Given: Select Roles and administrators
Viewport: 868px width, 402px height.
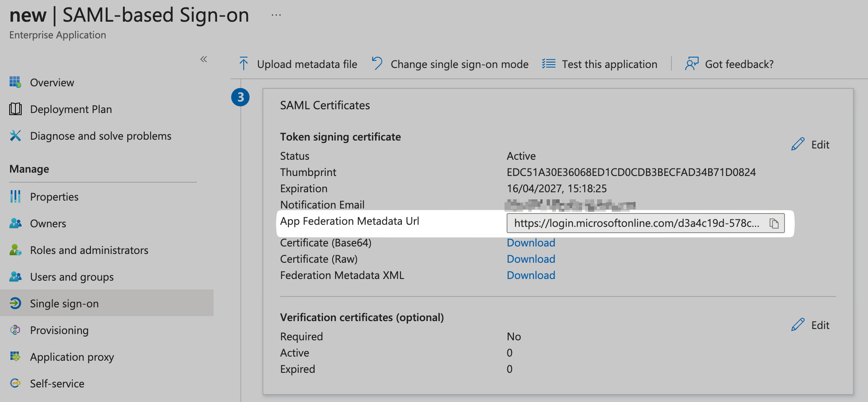Looking at the screenshot, I should tap(89, 250).
